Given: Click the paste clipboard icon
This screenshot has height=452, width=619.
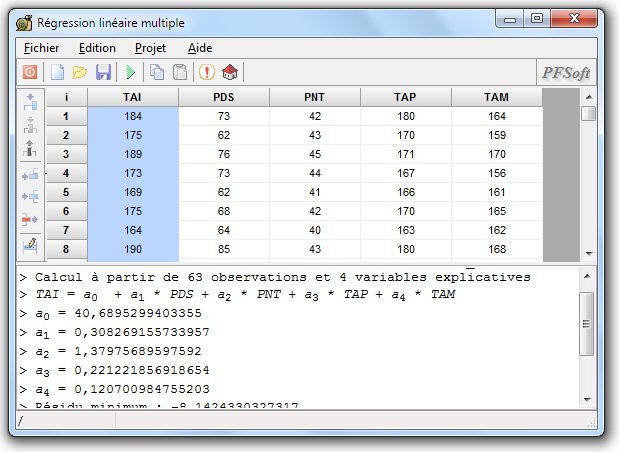Looking at the screenshot, I should pos(180,72).
